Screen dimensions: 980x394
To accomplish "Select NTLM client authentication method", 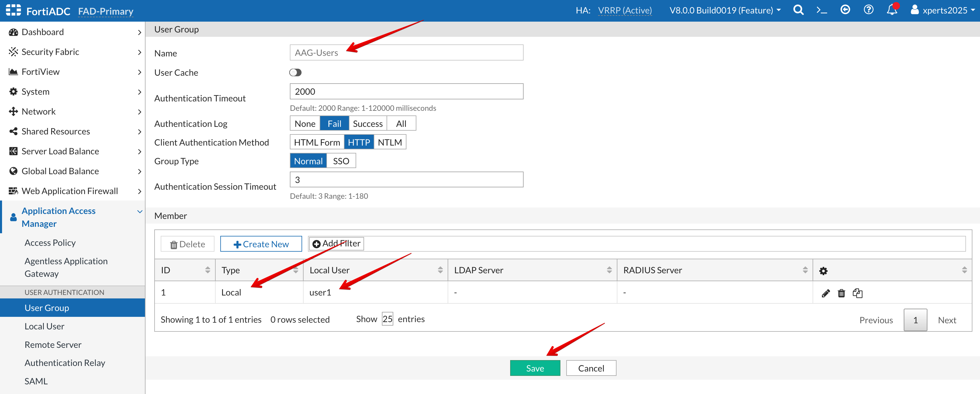I will (389, 142).
